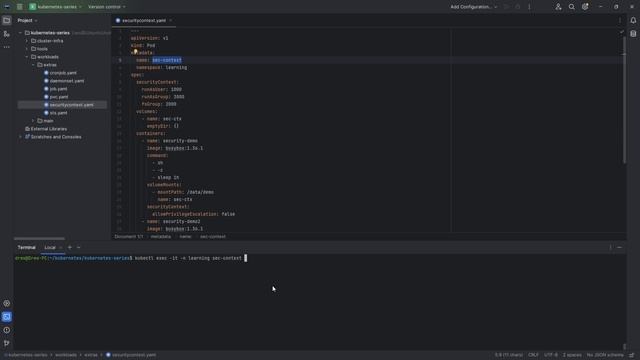This screenshot has height=360, width=640.
Task: Click the inspections checkmark widget
Action: [x=622, y=32]
